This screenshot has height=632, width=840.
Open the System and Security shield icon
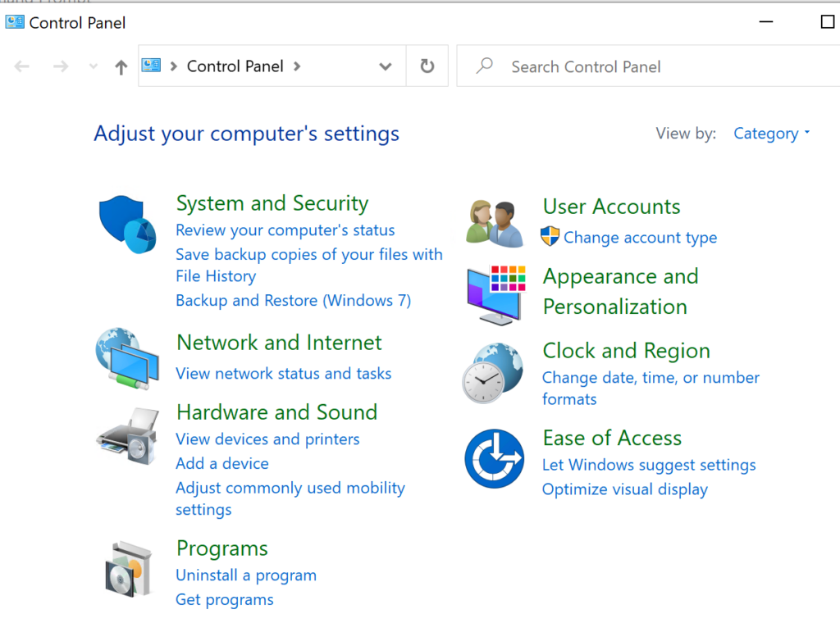pos(127,225)
